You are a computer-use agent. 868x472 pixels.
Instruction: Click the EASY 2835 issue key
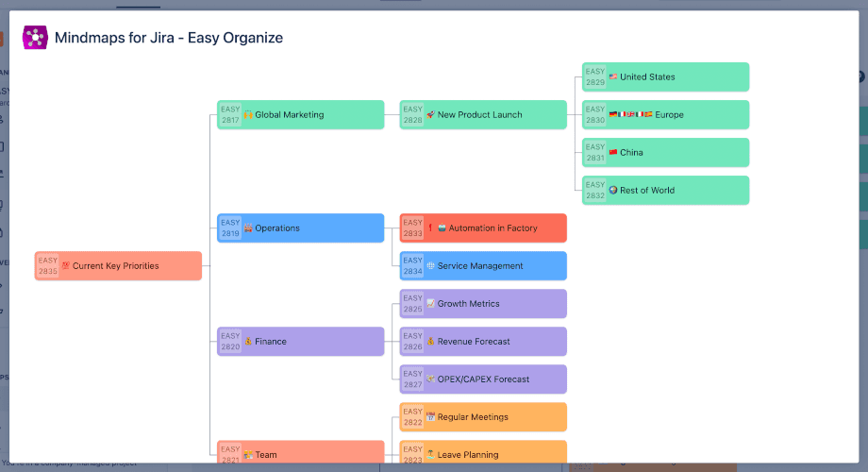pyautogui.click(x=47, y=266)
